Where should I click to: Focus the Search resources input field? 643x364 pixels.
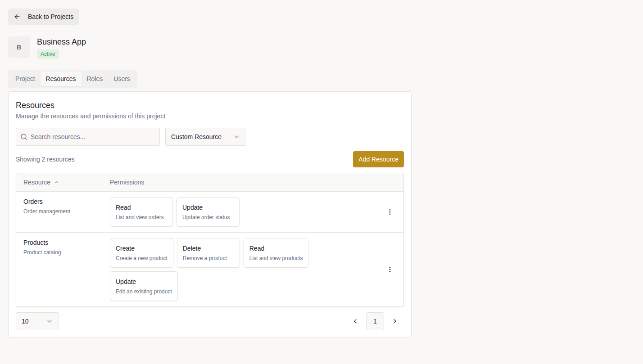pyautogui.click(x=88, y=137)
